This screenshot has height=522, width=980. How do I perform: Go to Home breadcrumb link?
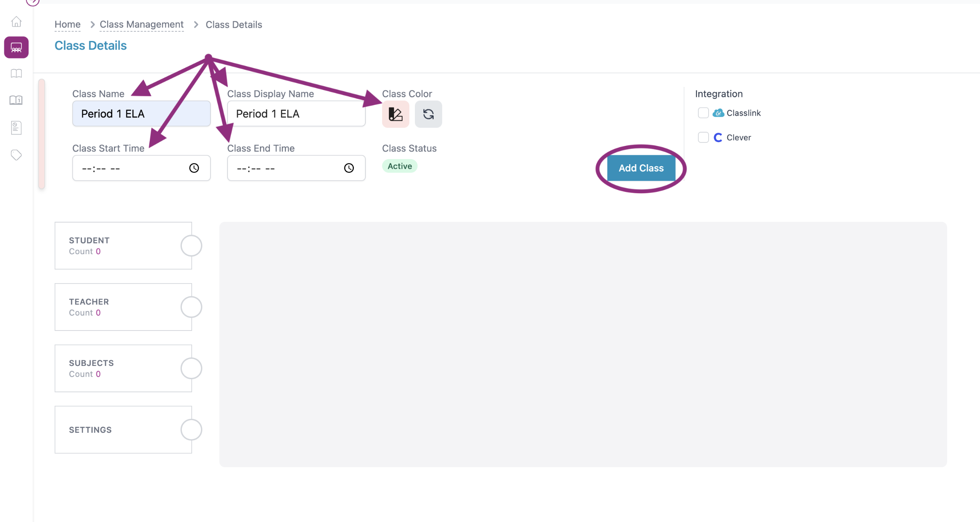(x=67, y=24)
